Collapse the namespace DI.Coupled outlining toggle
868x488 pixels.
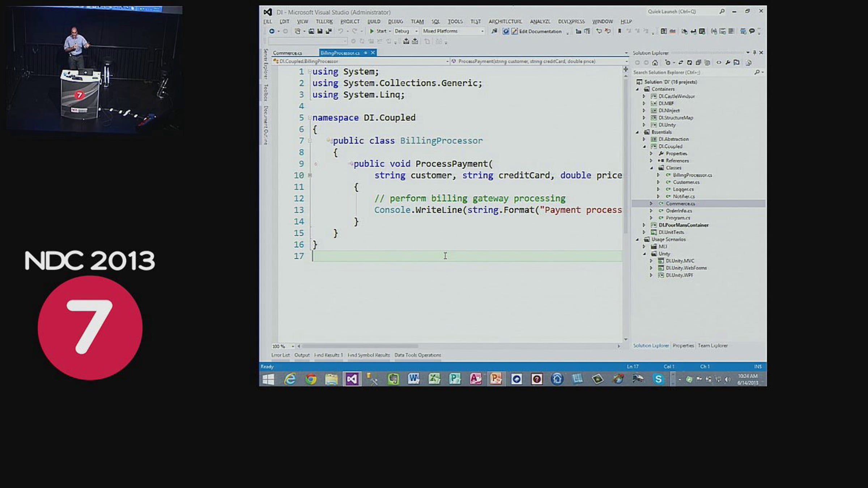[x=310, y=117]
